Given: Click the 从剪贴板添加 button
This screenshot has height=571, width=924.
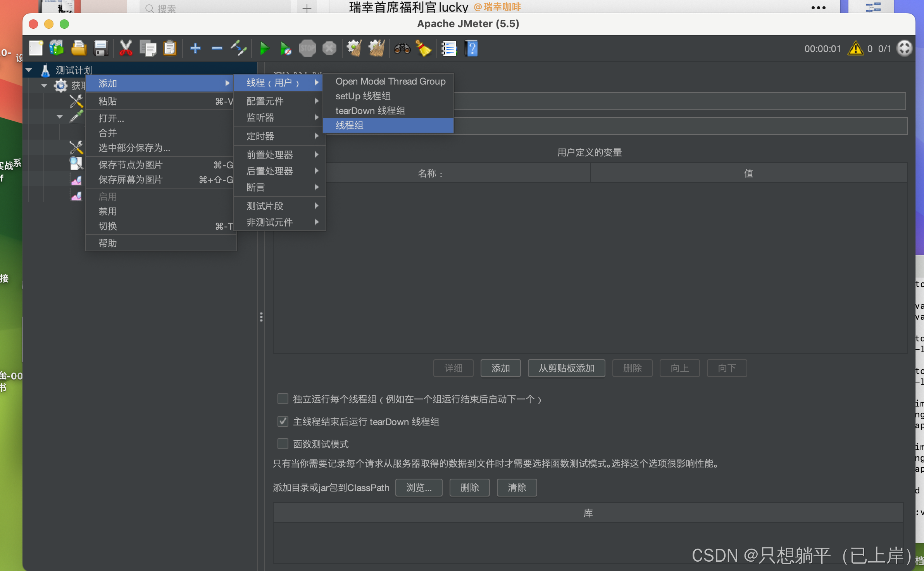Looking at the screenshot, I should pos(566,368).
